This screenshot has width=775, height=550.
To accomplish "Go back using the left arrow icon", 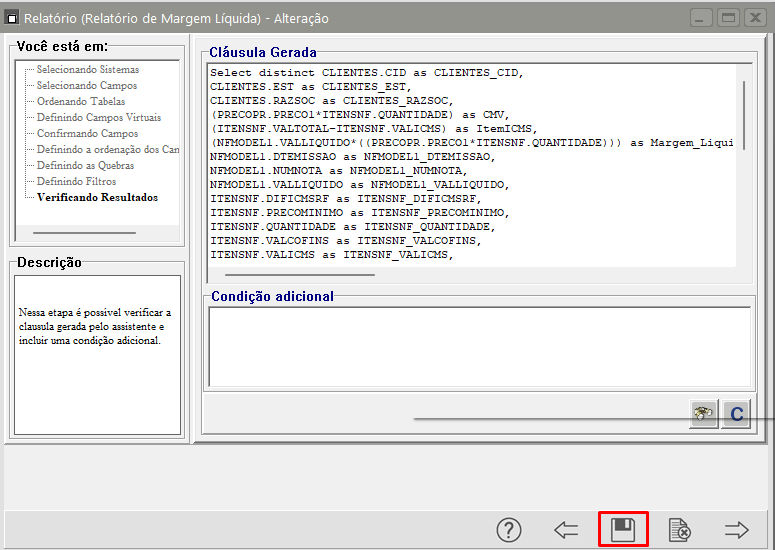I will point(566,529).
